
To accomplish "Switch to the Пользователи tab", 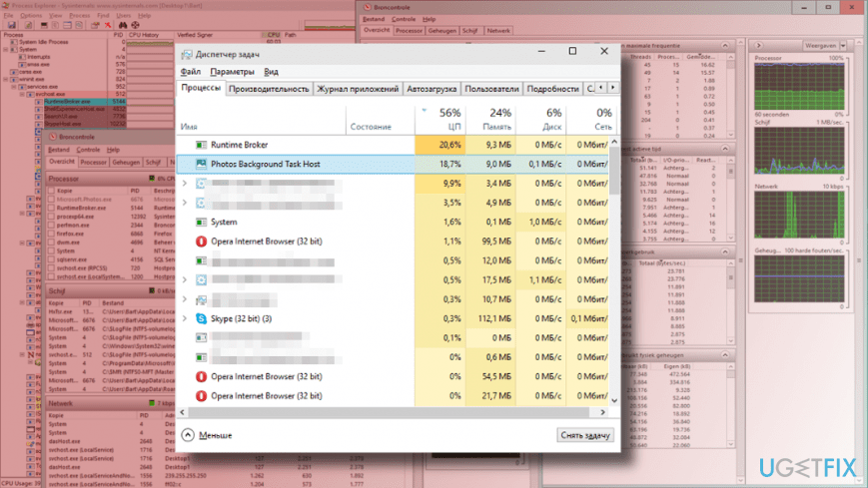I will coord(491,89).
